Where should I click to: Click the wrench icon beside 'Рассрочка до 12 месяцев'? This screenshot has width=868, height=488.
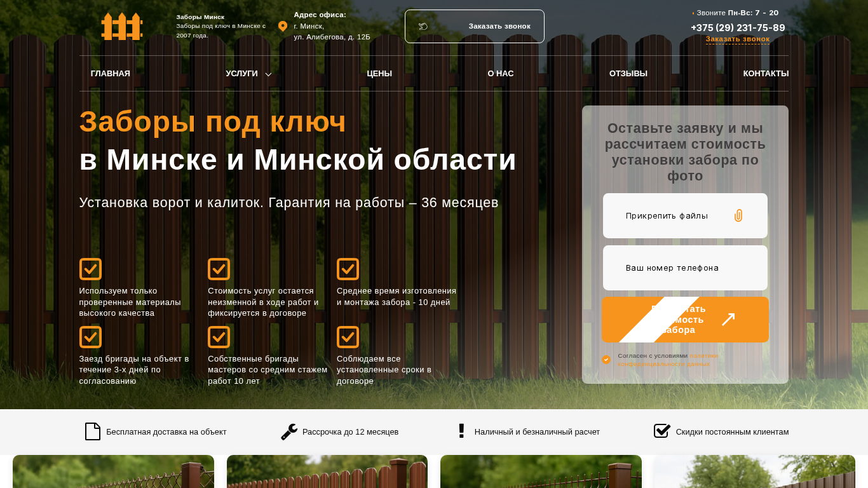(x=289, y=432)
